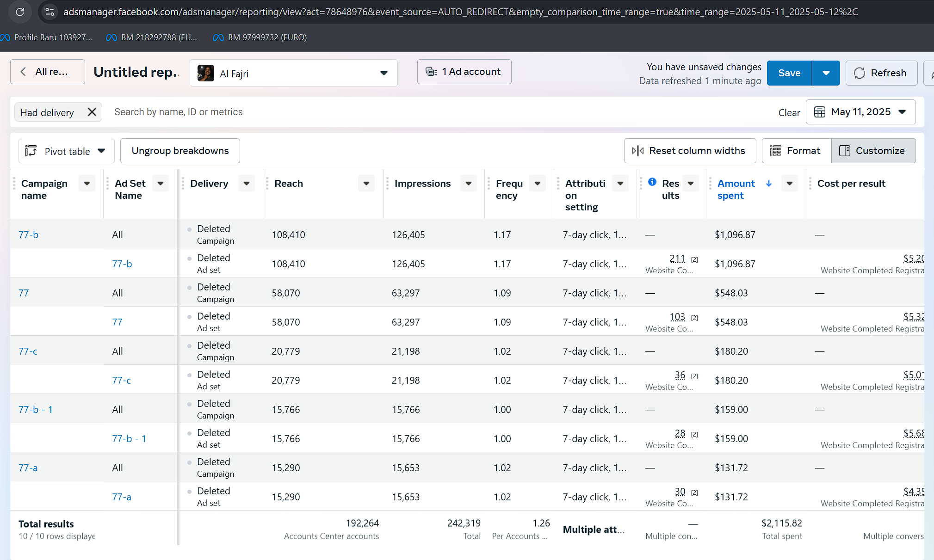The height and width of the screenshot is (560, 934).
Task: Click the Refresh button
Action: pos(881,73)
